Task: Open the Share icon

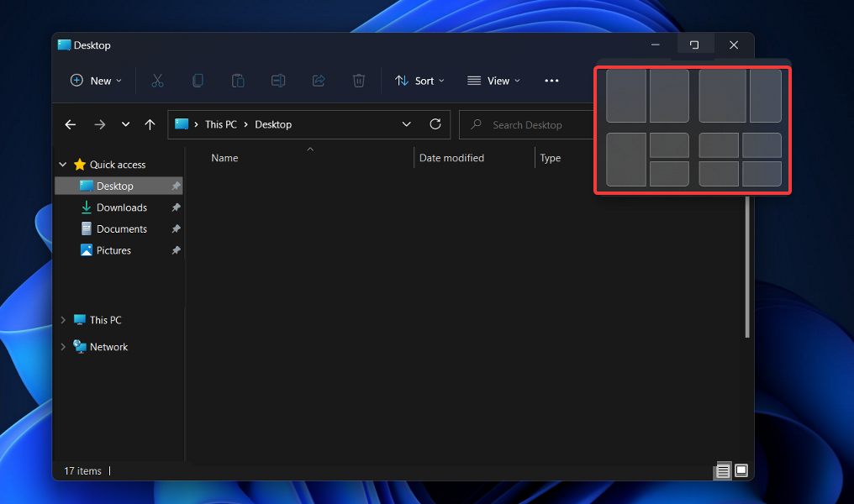Action: click(319, 80)
